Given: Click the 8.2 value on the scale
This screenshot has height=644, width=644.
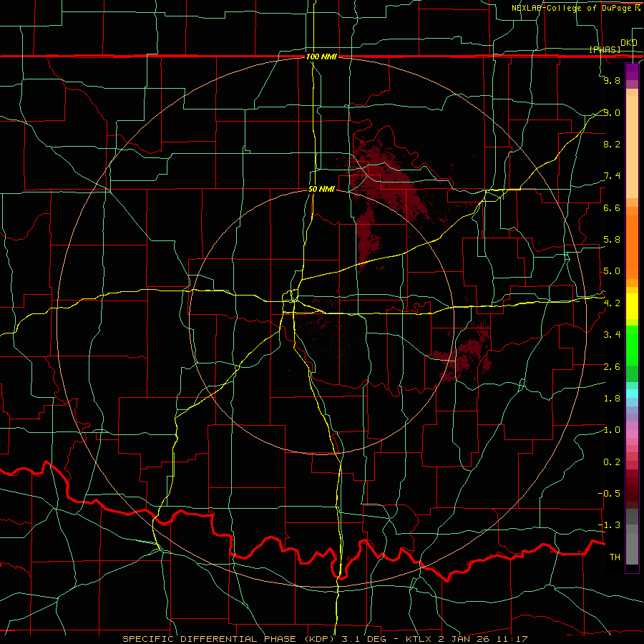Looking at the screenshot, I should 612,144.
